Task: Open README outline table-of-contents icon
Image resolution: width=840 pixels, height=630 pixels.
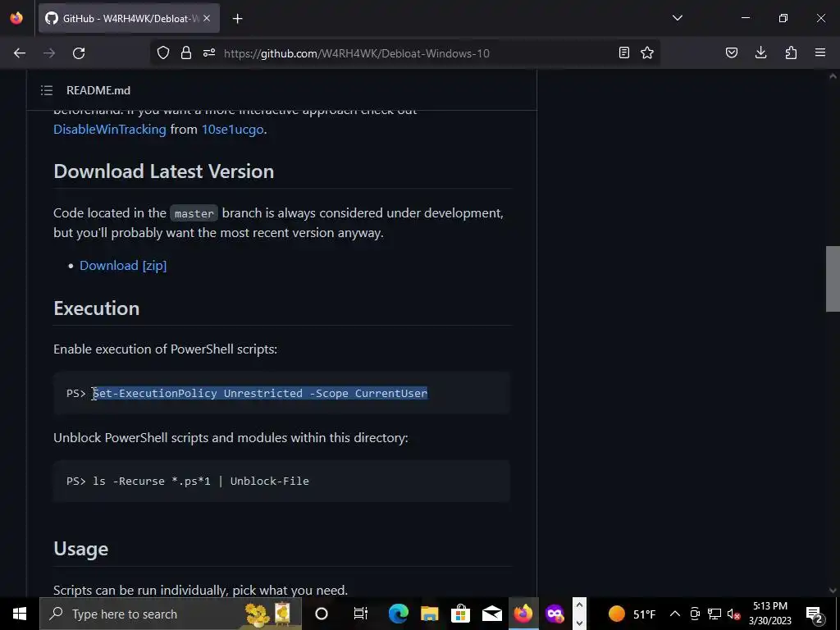Action: (47, 90)
